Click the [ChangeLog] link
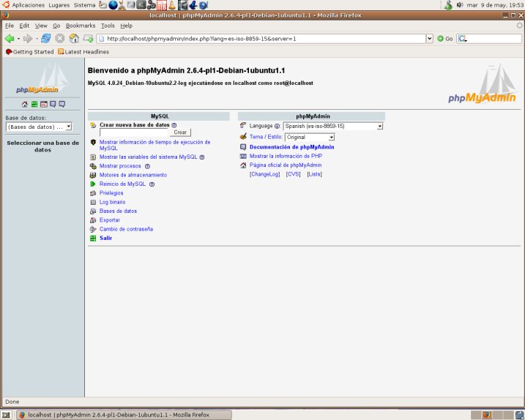Image resolution: width=525 pixels, height=420 pixels. click(x=265, y=174)
